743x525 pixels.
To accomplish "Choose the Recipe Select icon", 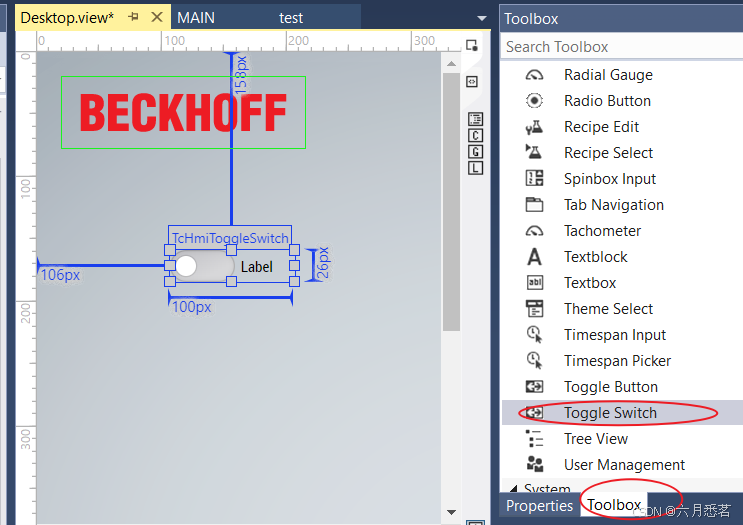I will pyautogui.click(x=535, y=153).
